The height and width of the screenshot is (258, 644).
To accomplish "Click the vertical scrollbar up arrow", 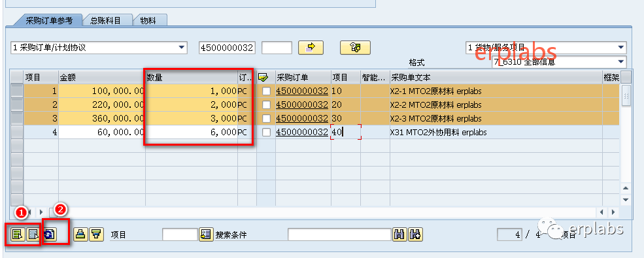I will point(626,188).
